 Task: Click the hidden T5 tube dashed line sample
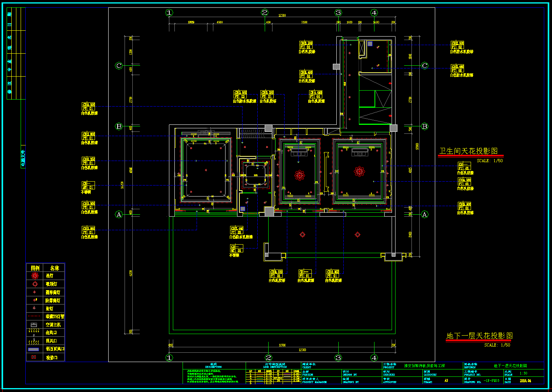(x=34, y=316)
